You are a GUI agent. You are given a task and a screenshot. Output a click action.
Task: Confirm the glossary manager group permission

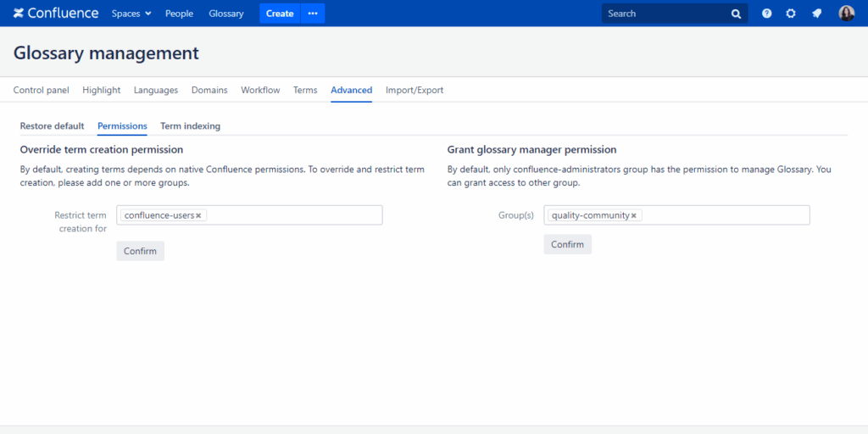pyautogui.click(x=567, y=244)
